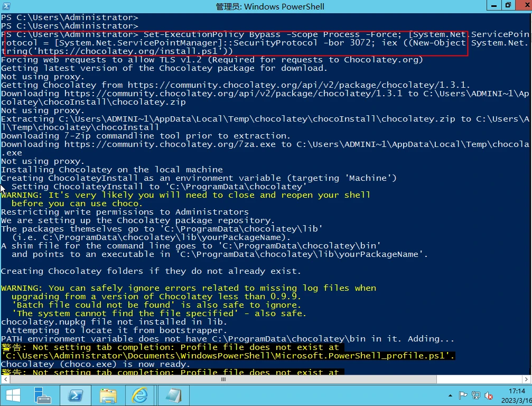Viewport: 532px width, 406px height.
Task: Click horizontal scrollbar right arrow
Action: point(526,379)
